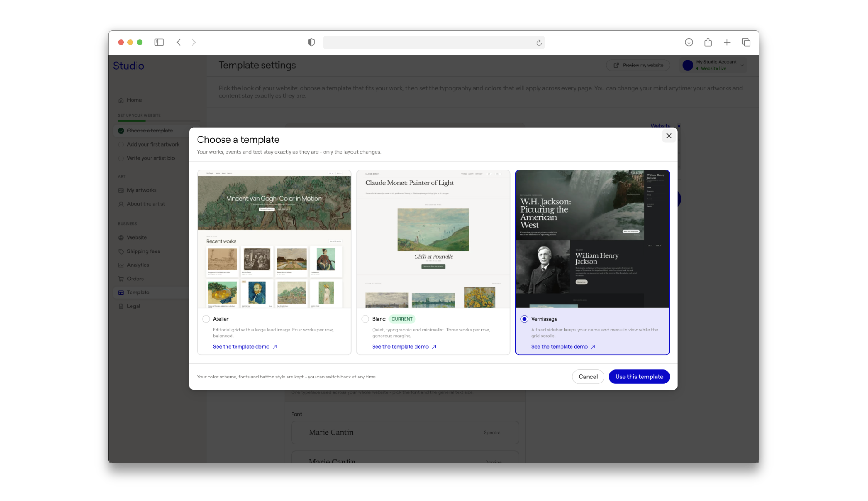Click the Atelier template preview thumbnail
The image size is (868, 501).
pos(274,239)
